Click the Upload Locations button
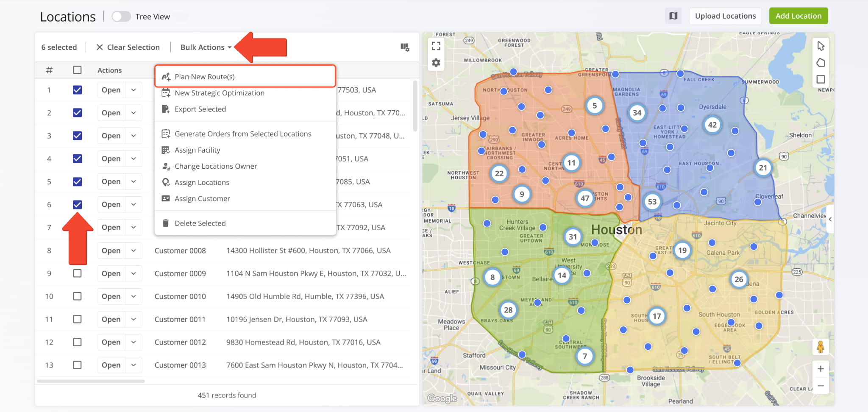Viewport: 868px width, 412px height. [x=725, y=16]
